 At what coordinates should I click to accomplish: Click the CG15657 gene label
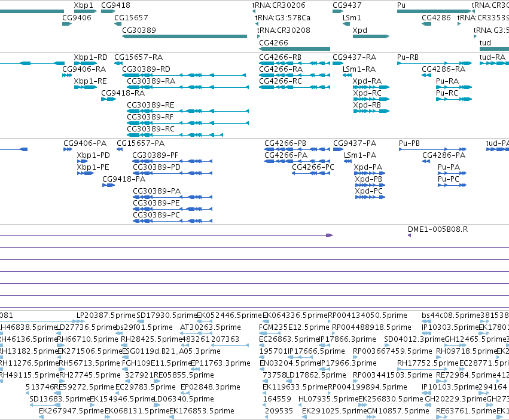(x=131, y=17)
